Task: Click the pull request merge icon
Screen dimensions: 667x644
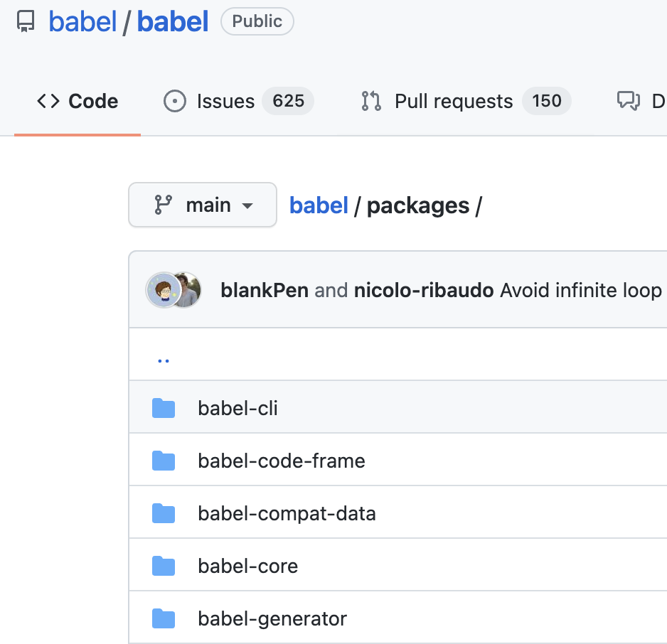Action: tap(371, 101)
